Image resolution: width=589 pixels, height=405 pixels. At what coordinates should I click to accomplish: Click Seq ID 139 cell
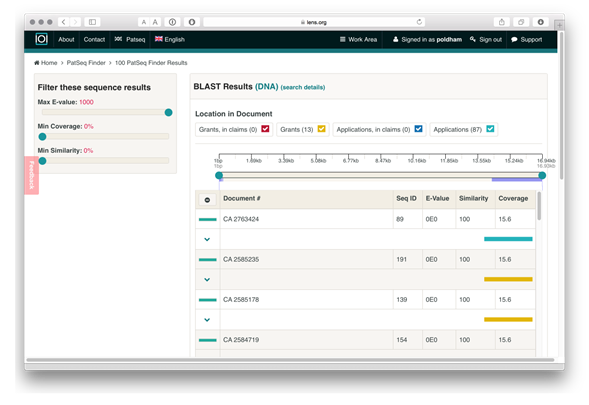tap(408, 299)
